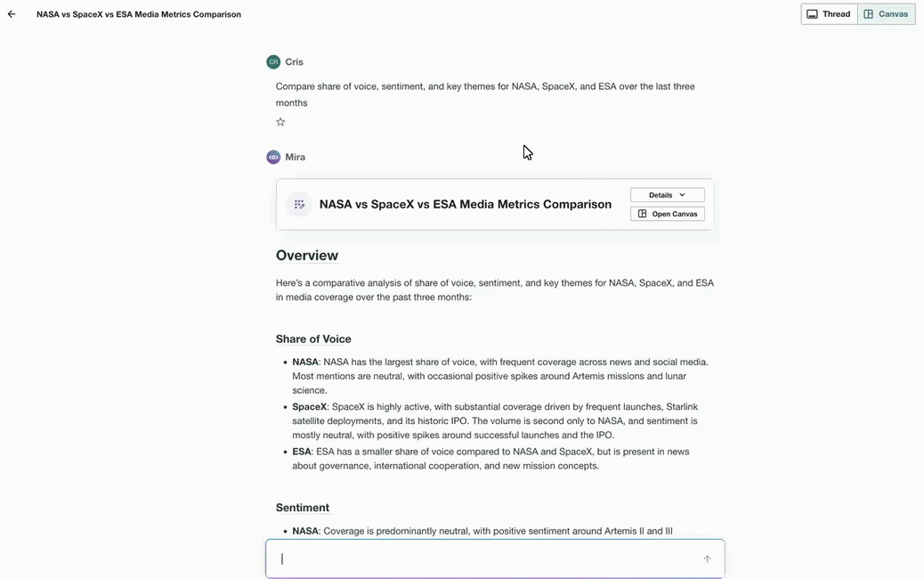Click the NASA vs SpaceX canvas card title
This screenshot has height=579, width=924.
point(466,204)
